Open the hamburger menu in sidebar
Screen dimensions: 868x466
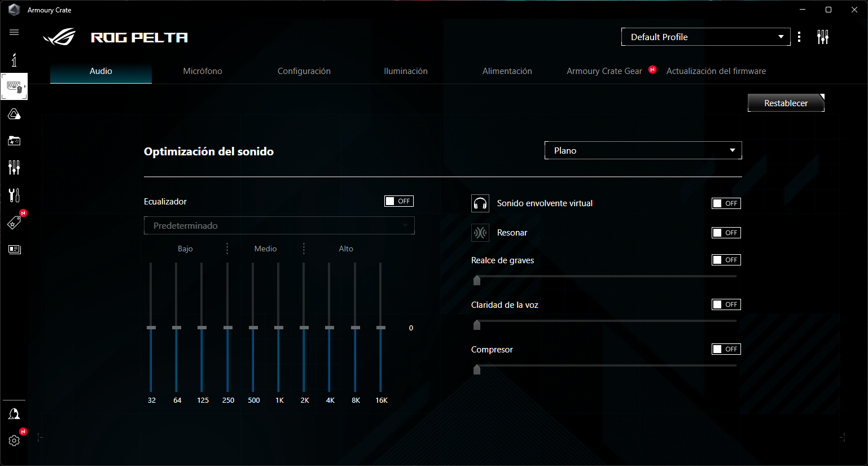coord(14,32)
